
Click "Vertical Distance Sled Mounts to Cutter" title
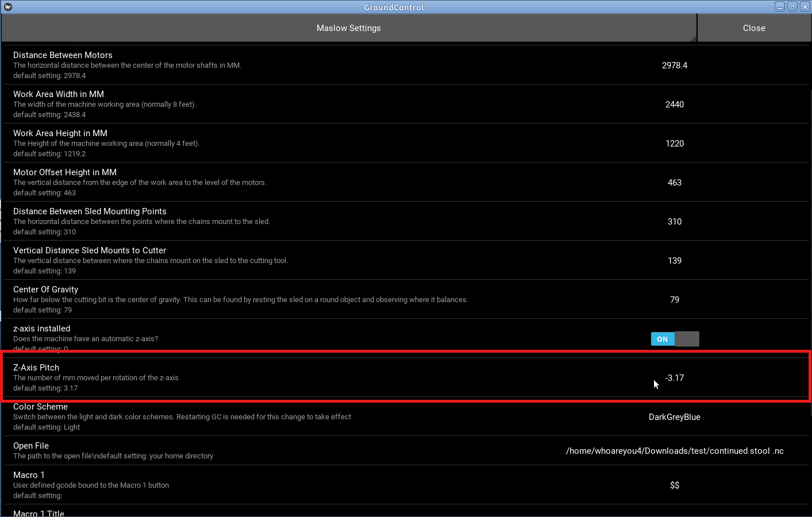[x=90, y=250]
